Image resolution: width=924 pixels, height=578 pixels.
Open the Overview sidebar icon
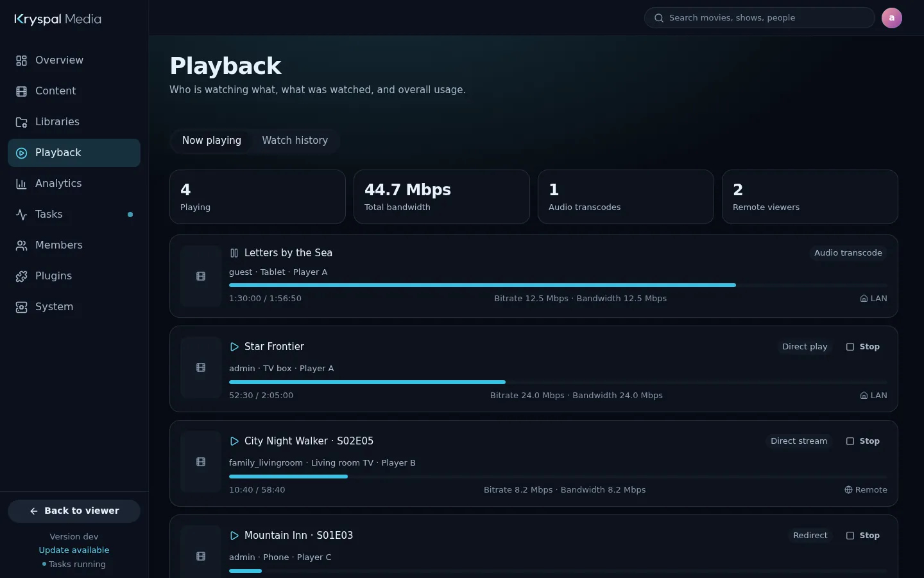tap(21, 60)
